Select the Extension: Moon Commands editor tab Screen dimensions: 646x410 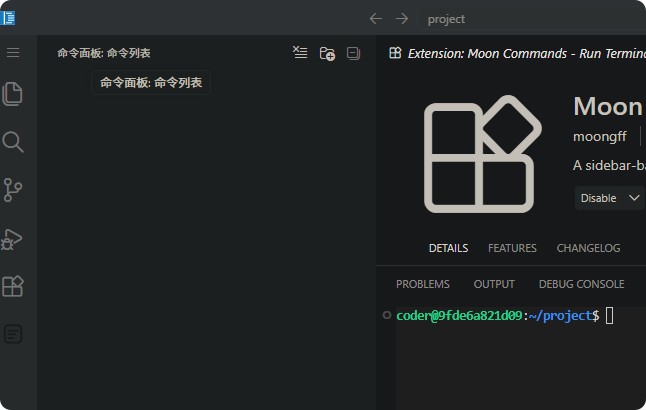coord(517,53)
